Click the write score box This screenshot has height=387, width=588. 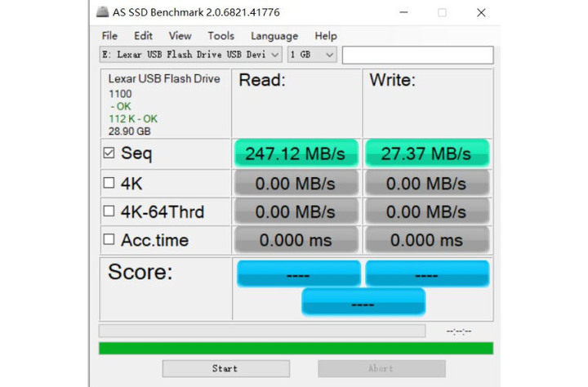point(427,274)
